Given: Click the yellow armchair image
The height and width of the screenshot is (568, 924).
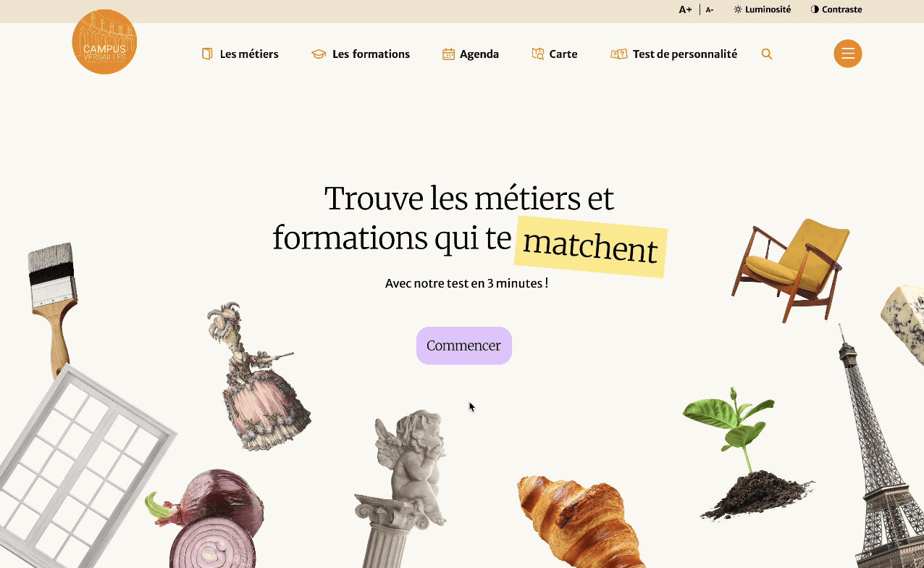Looking at the screenshot, I should pyautogui.click(x=791, y=268).
